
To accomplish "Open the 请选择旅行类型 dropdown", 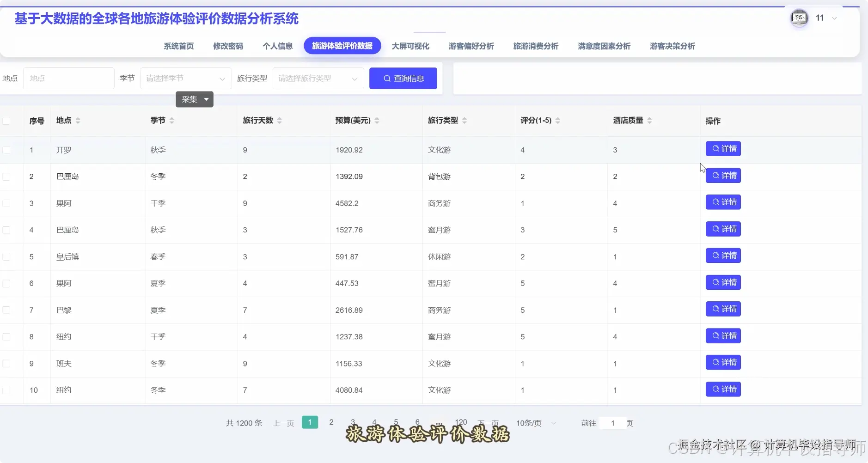I will tap(318, 78).
